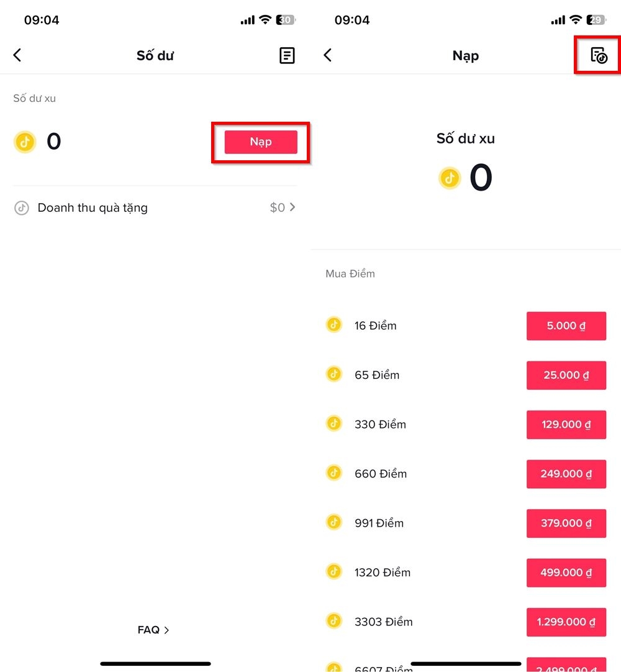Tap the back arrow on the Nạp screen
The width and height of the screenshot is (621, 672).
(327, 55)
